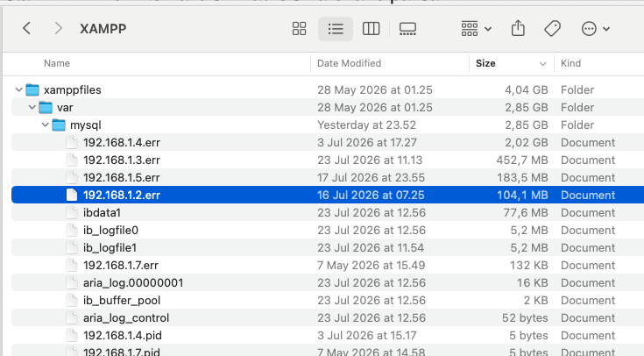Click the 2,02 GB size value
The height and width of the screenshot is (356, 644).
[527, 143]
